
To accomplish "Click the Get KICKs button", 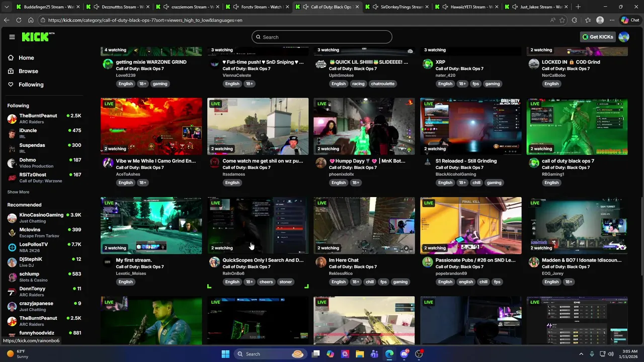I will coord(598,37).
